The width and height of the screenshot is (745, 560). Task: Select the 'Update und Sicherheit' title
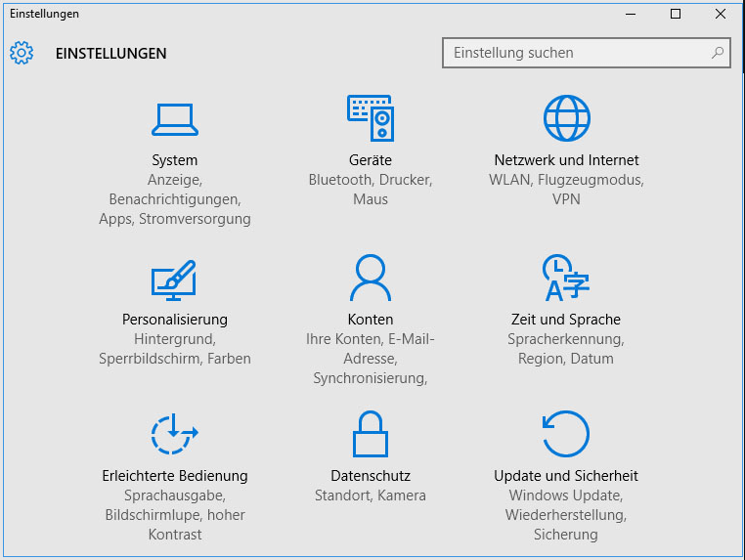click(x=566, y=475)
